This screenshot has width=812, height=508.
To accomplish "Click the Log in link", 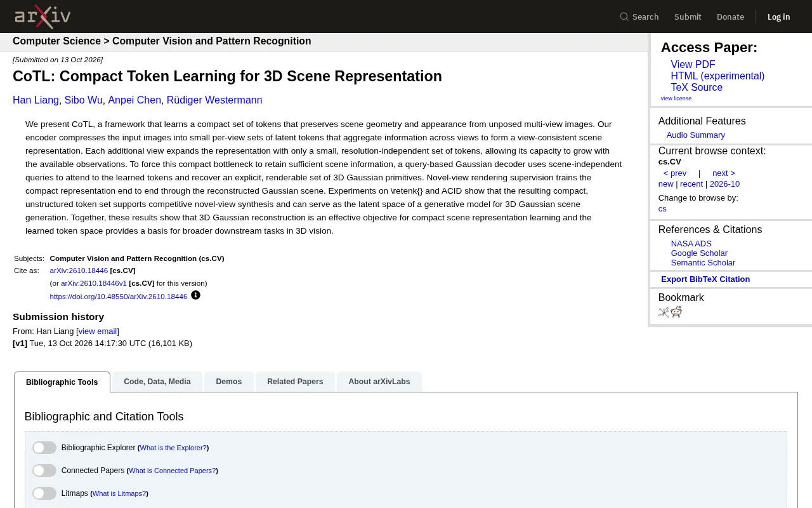I will (x=778, y=17).
